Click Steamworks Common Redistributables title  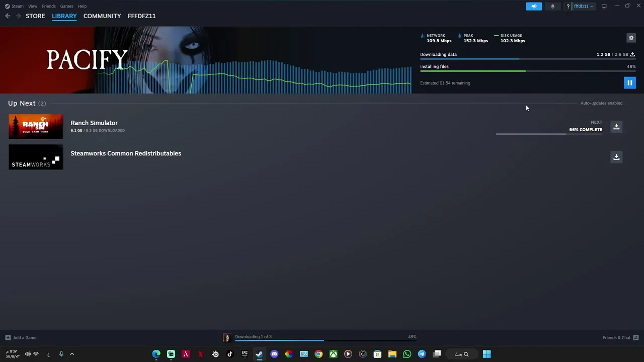point(126,153)
